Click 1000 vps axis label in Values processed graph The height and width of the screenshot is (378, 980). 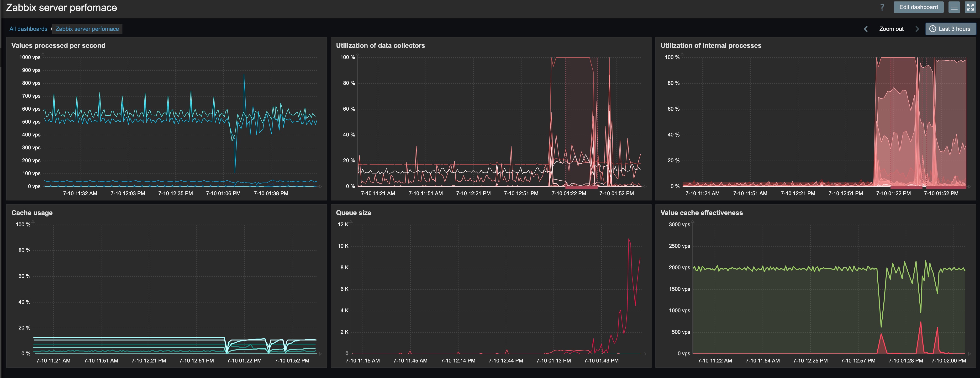point(30,57)
